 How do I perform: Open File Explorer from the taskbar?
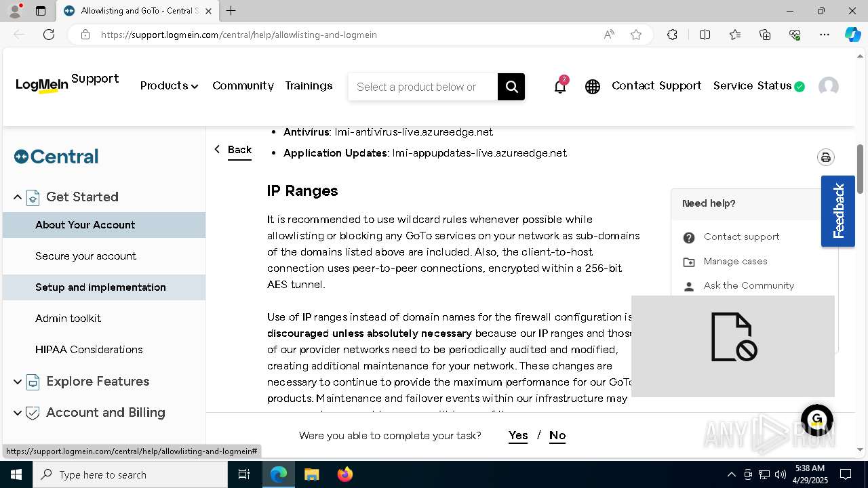pos(311,474)
